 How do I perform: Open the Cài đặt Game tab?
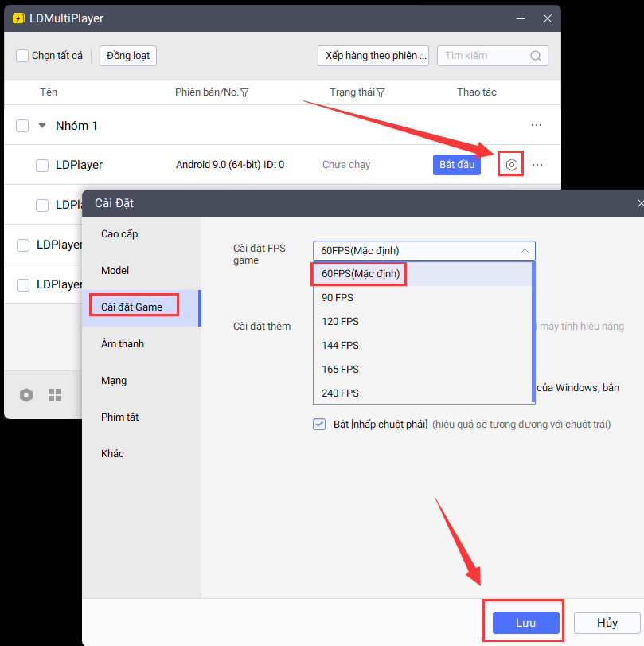[x=141, y=307]
